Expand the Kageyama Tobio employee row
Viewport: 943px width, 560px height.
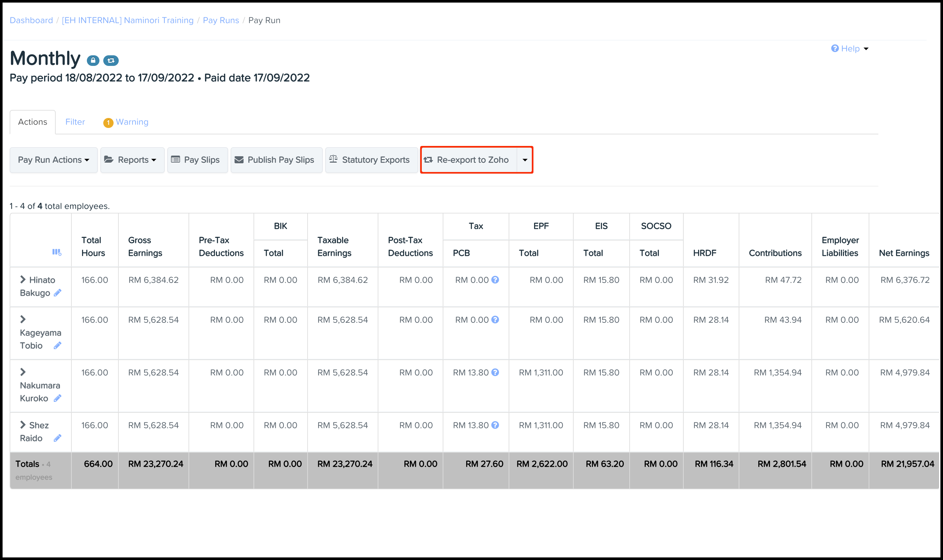coord(23,320)
